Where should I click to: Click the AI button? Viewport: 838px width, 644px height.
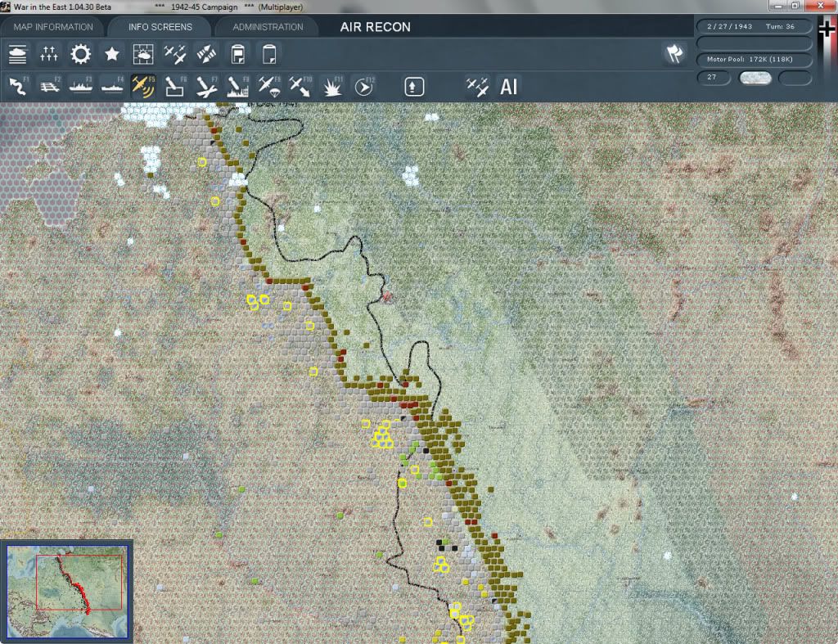pyautogui.click(x=508, y=87)
